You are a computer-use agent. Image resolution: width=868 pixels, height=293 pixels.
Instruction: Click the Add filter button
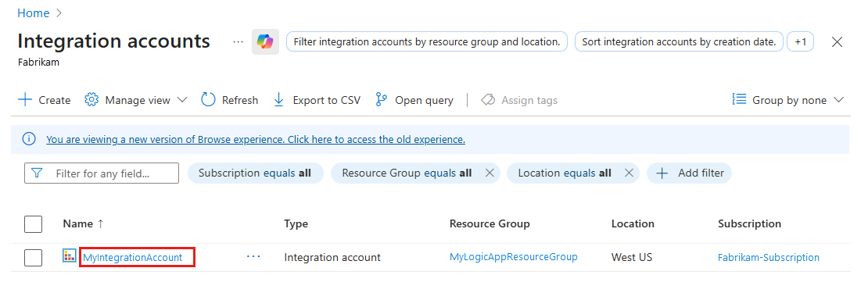(689, 173)
